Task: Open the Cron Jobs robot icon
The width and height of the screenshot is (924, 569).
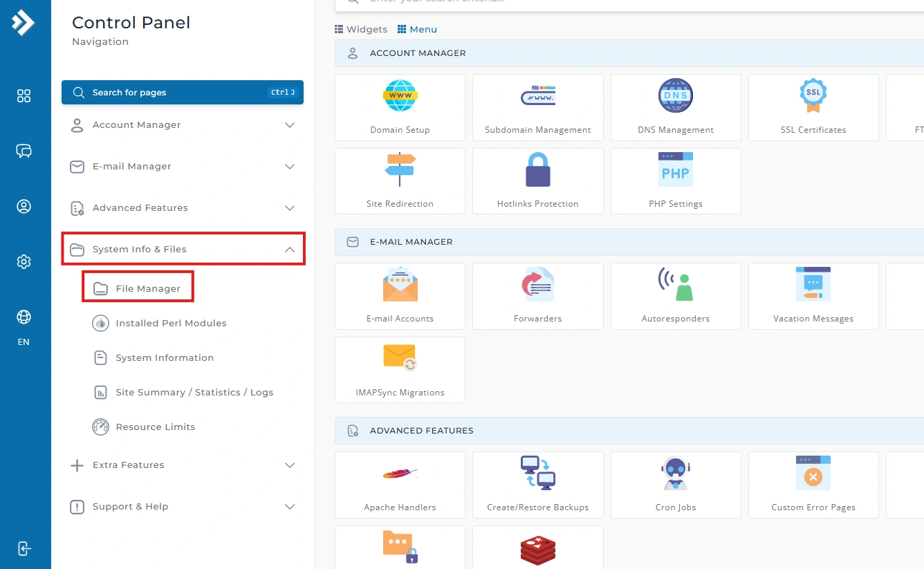Action: pyautogui.click(x=676, y=473)
